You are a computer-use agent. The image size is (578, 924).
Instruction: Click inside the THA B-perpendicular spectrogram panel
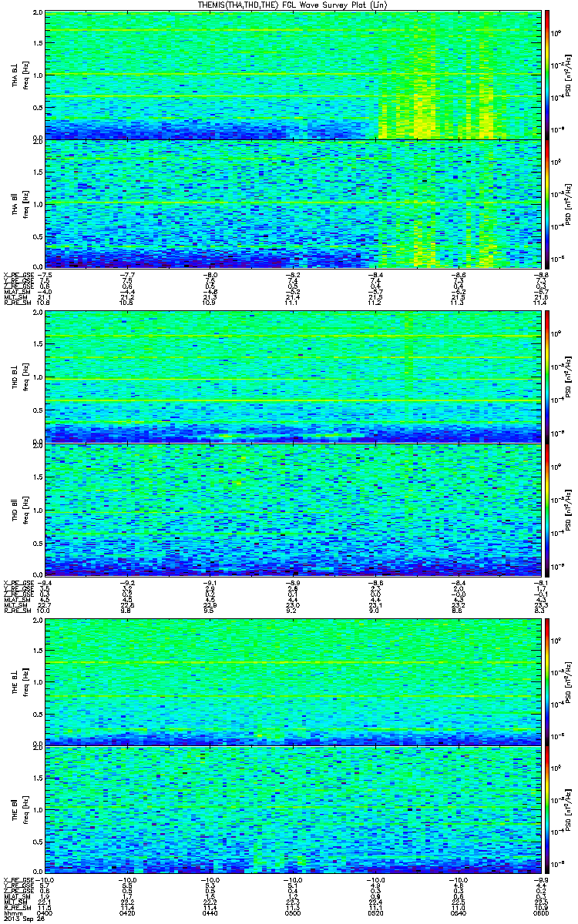(292, 75)
